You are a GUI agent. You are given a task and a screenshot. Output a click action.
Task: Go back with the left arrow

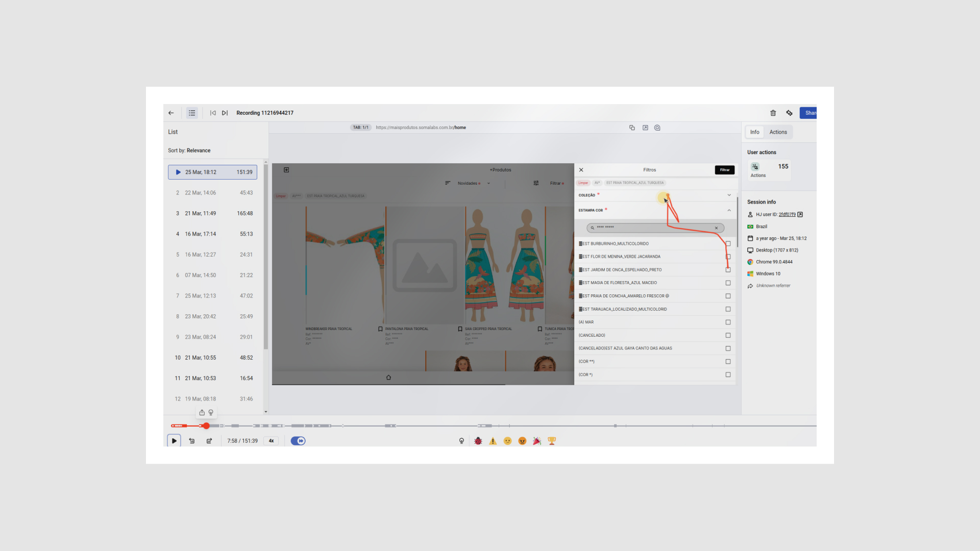(x=171, y=113)
